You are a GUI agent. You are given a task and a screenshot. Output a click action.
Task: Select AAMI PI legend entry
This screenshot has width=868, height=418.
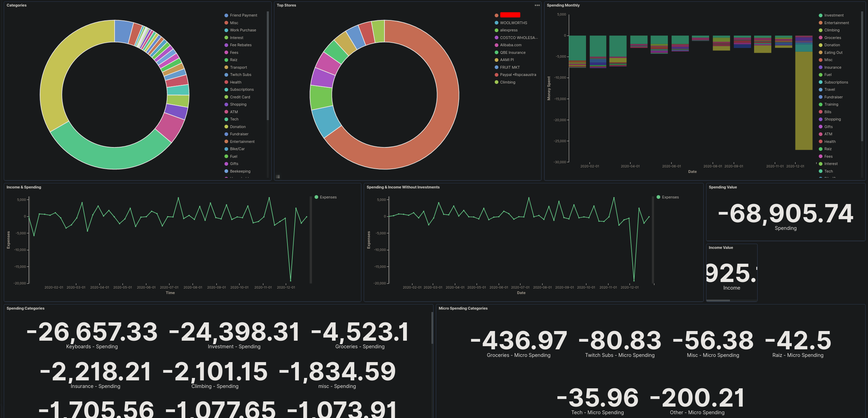(x=507, y=60)
